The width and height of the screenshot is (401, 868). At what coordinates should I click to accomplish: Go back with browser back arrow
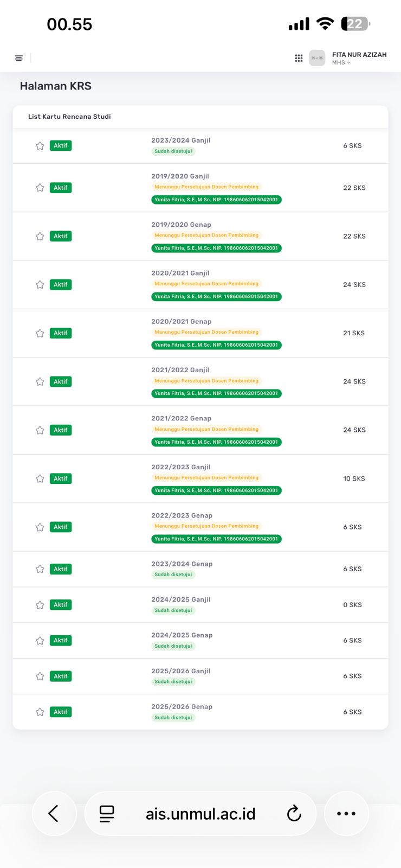point(54,813)
